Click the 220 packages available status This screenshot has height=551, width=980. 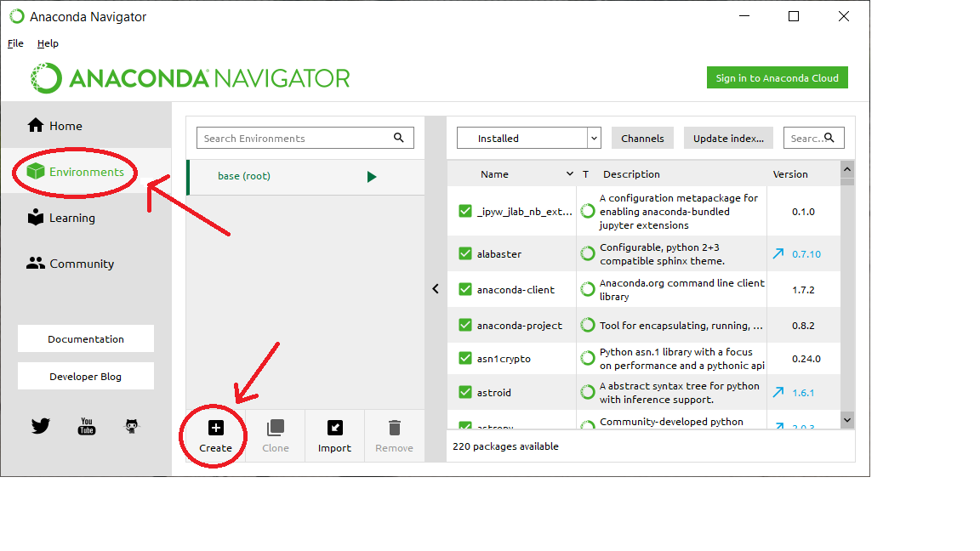coord(505,446)
